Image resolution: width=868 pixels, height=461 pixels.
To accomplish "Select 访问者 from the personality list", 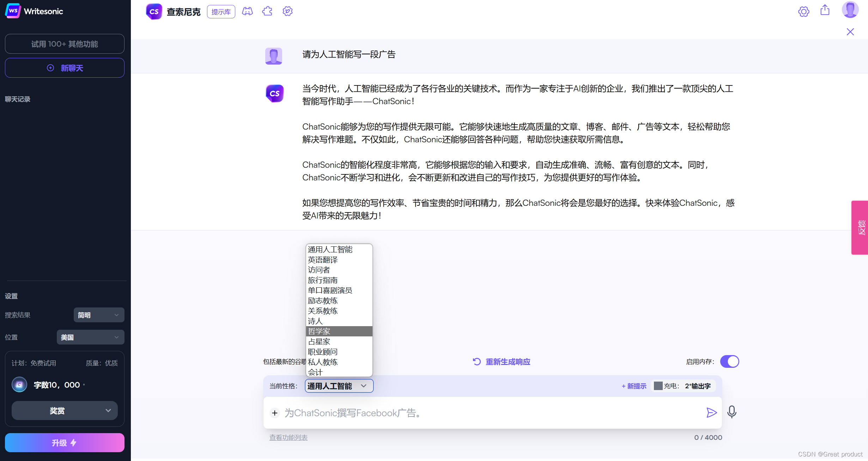I will (x=339, y=270).
